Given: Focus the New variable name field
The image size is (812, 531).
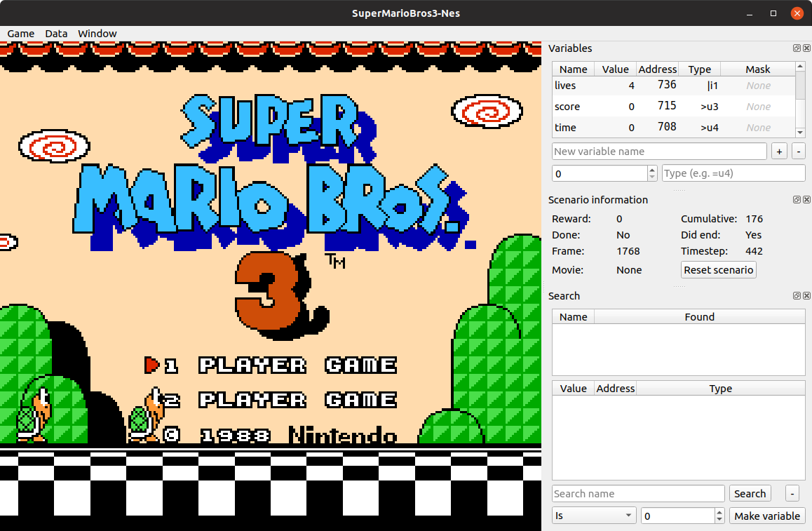Looking at the screenshot, I should 659,152.
